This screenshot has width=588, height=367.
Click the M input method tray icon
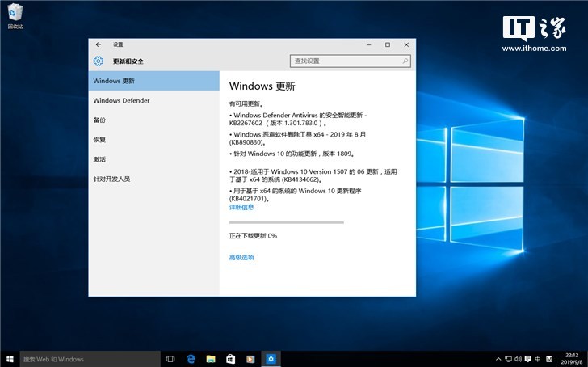(x=549, y=359)
